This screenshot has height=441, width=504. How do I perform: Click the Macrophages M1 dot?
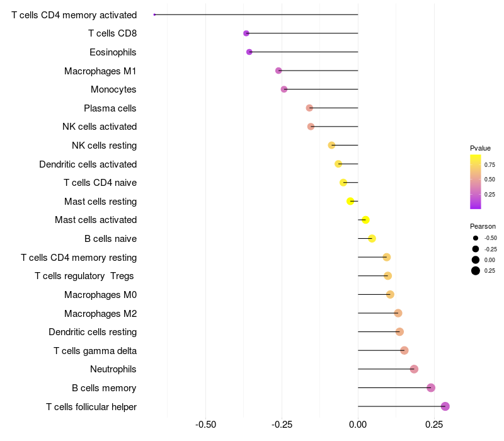click(278, 71)
